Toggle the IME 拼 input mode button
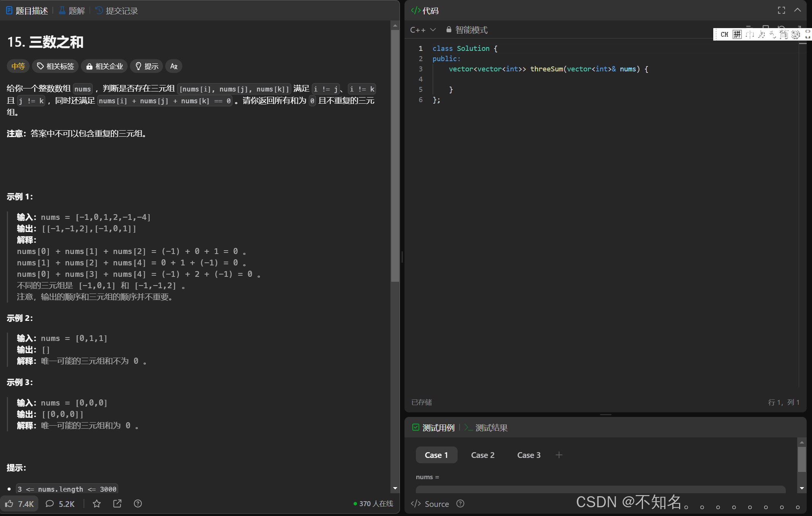This screenshot has height=516, width=812. coord(737,35)
